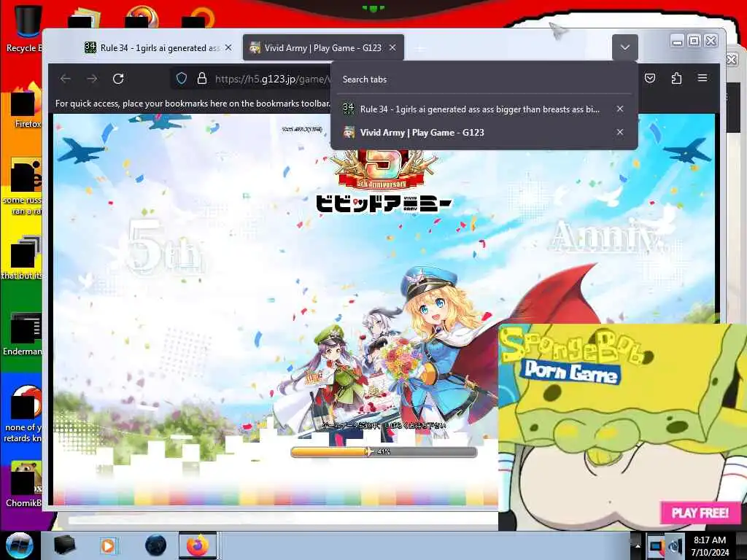Open a new tab with plus button
Viewport: 747px width, 560px height.
click(419, 47)
